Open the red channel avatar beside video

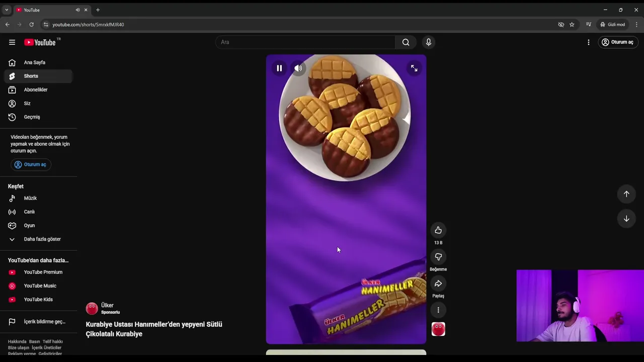click(438, 329)
